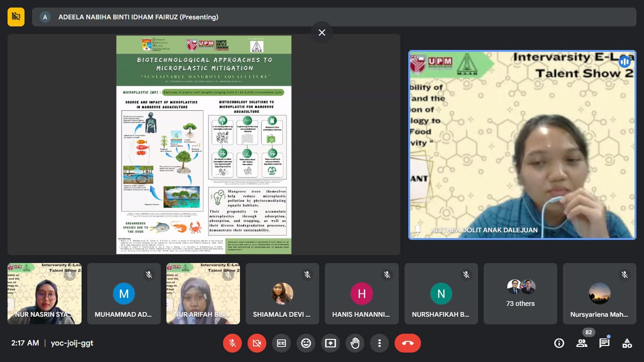Click muted mic icon on Nur Arifah tile
This screenshot has width=644, height=362.
228,274
